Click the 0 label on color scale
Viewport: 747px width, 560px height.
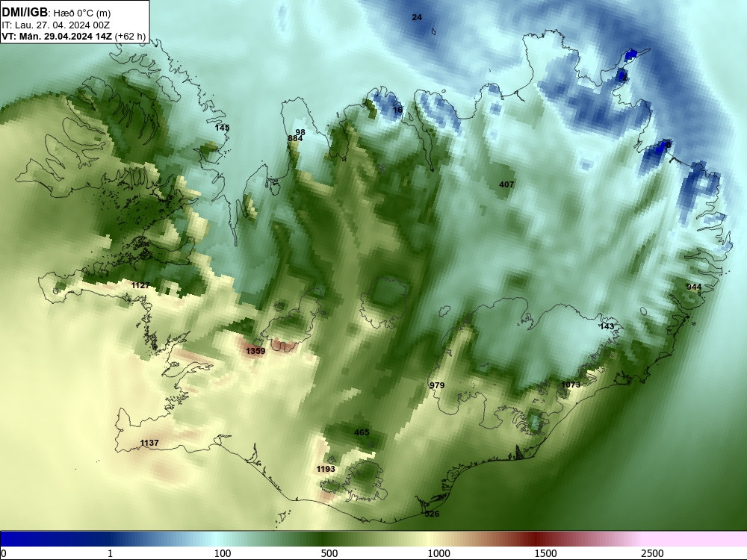pos(4,553)
